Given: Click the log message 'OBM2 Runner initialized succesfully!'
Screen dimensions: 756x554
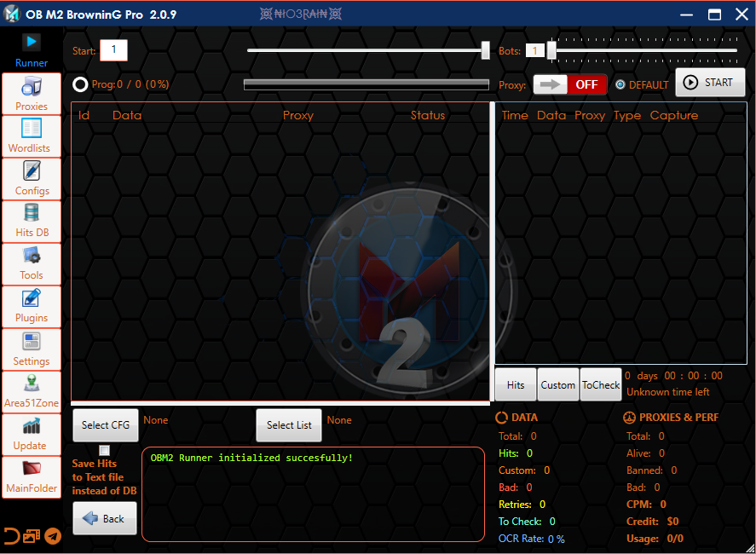Looking at the screenshot, I should coord(251,458).
